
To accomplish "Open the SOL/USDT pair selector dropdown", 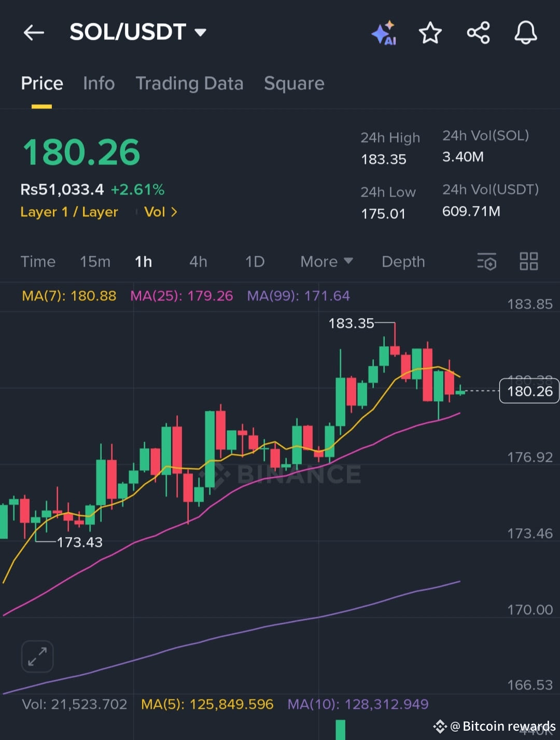I will pyautogui.click(x=138, y=32).
